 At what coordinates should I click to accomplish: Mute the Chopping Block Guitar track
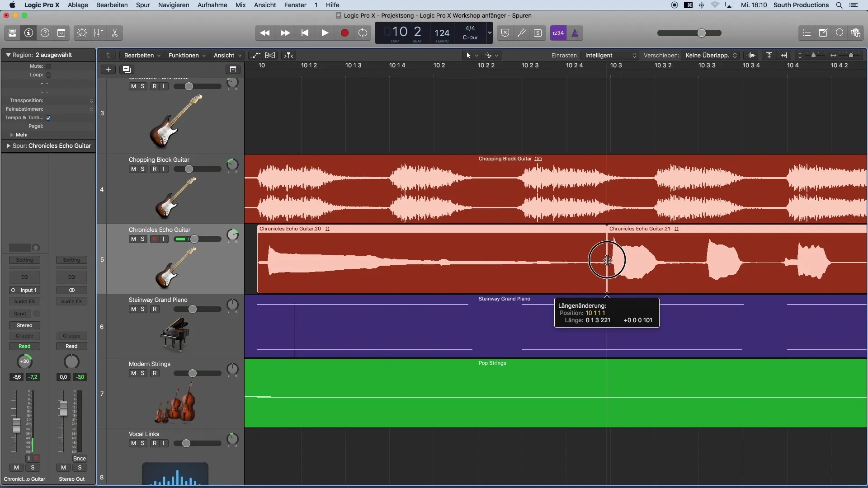(x=133, y=169)
